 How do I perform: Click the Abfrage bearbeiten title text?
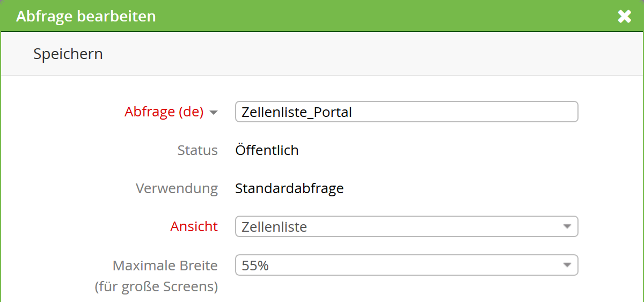(x=86, y=16)
